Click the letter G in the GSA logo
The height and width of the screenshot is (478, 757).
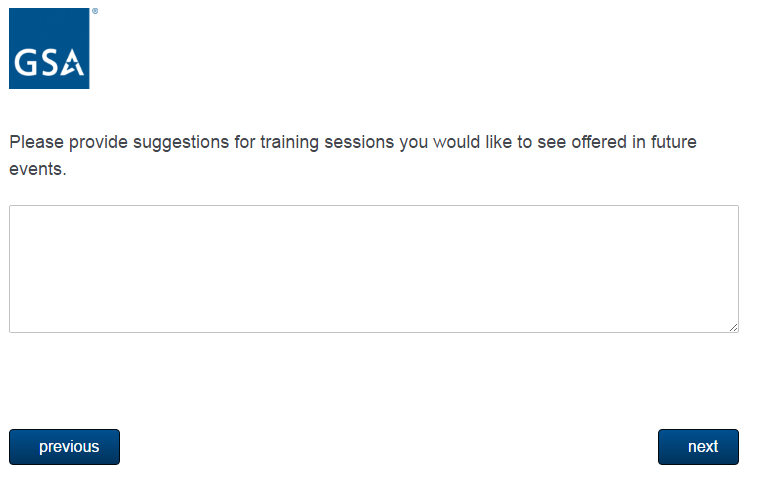pyautogui.click(x=27, y=66)
